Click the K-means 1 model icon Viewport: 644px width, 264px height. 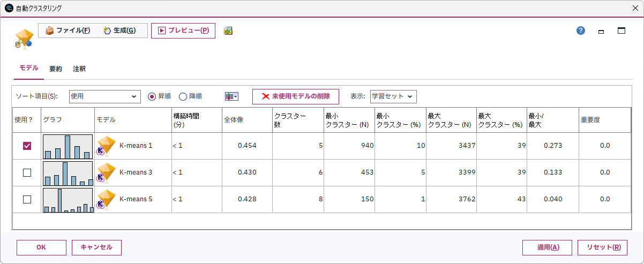tap(106, 146)
